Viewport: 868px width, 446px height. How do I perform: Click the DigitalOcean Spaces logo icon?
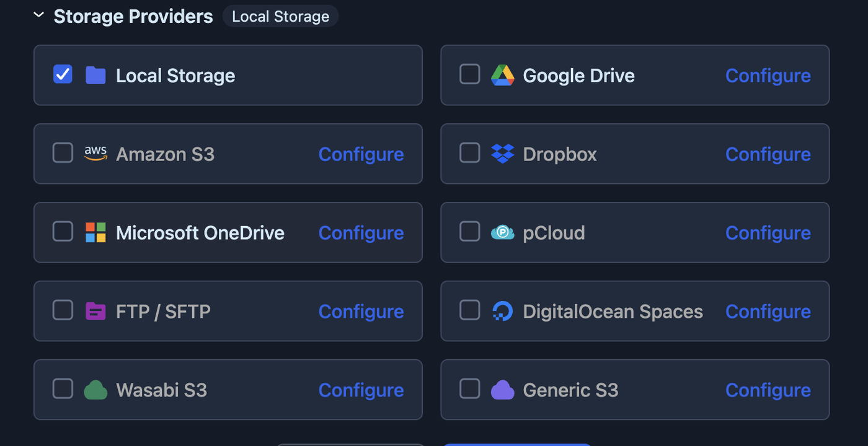pyautogui.click(x=503, y=311)
